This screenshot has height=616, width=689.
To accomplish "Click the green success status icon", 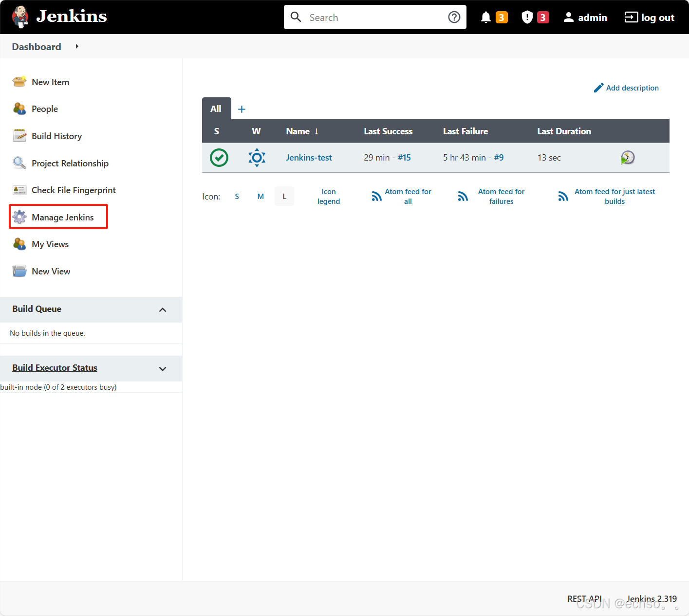I will tap(219, 158).
